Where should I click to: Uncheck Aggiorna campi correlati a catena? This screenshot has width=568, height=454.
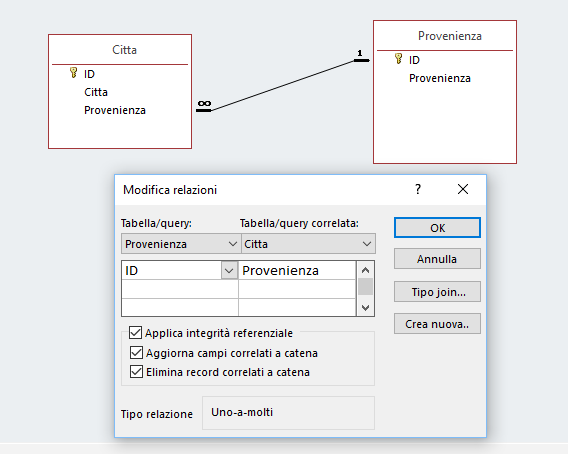(136, 352)
